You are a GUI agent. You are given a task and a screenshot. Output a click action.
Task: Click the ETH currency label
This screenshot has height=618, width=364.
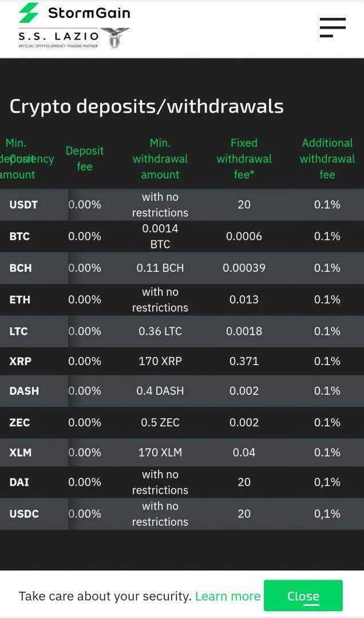[19, 299]
